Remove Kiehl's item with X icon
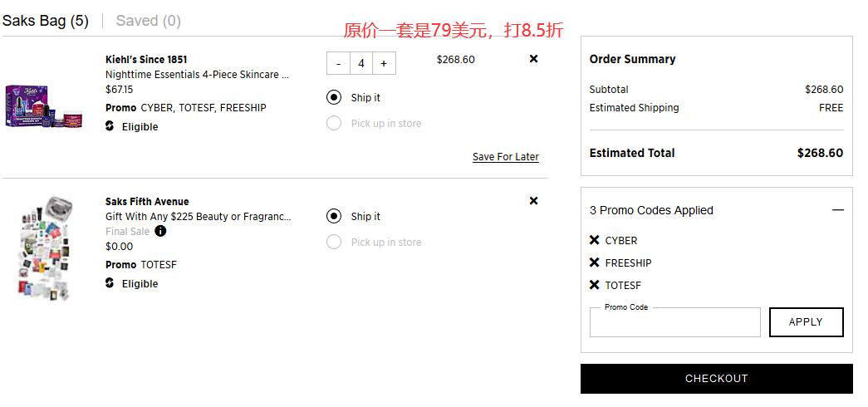The image size is (868, 407). (x=533, y=59)
